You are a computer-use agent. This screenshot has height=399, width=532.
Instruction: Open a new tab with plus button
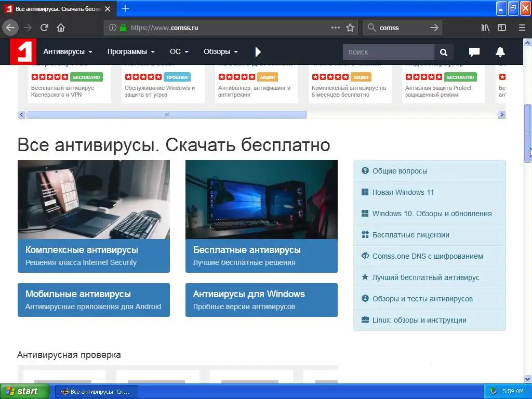(x=125, y=8)
